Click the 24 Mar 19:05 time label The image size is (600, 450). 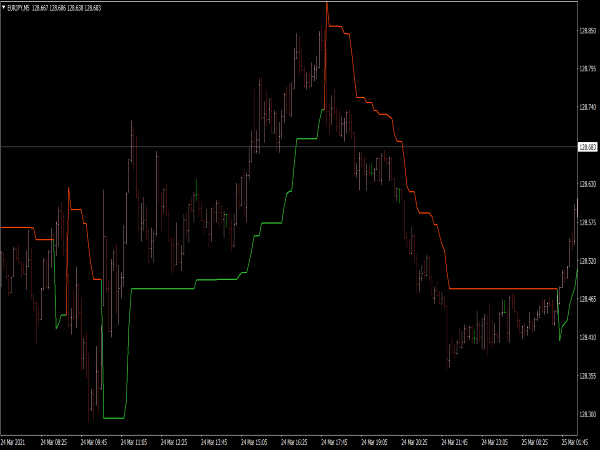[x=374, y=442]
